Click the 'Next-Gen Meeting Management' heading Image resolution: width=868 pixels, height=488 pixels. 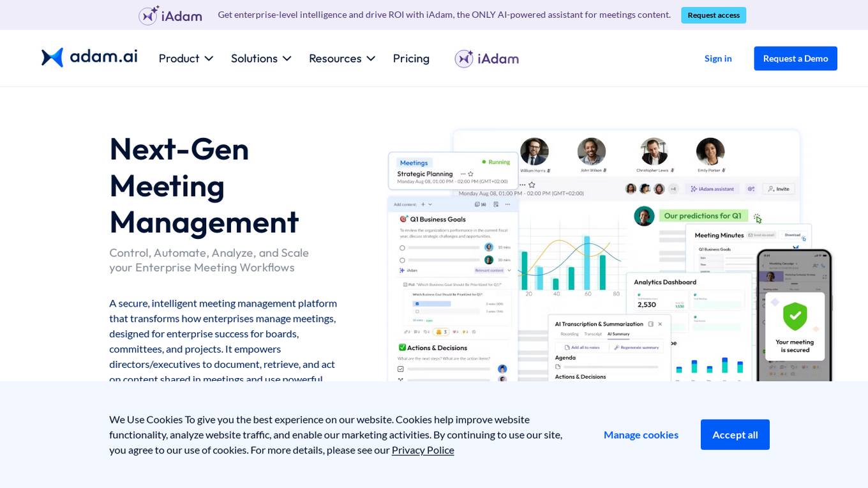(204, 186)
